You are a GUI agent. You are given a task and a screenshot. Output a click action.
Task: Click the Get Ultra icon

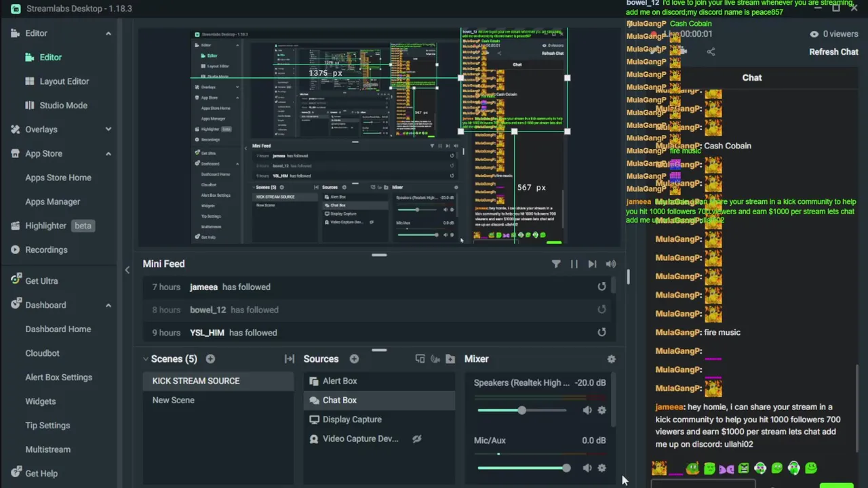click(x=16, y=280)
